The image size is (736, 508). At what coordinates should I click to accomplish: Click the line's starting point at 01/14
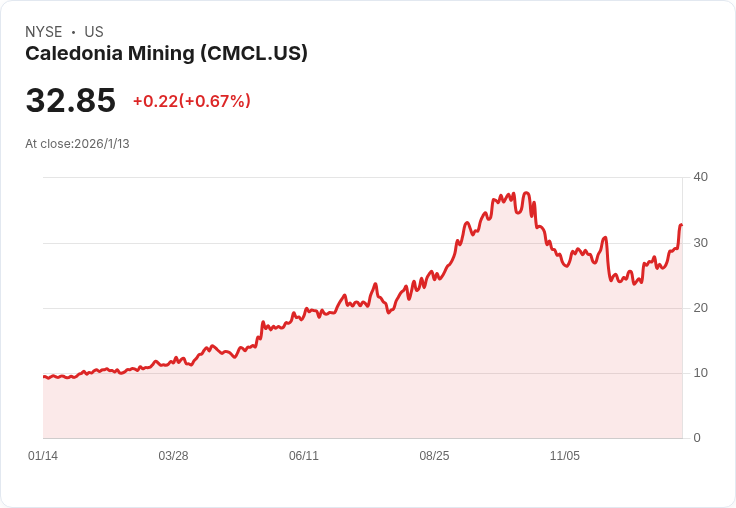44,377
